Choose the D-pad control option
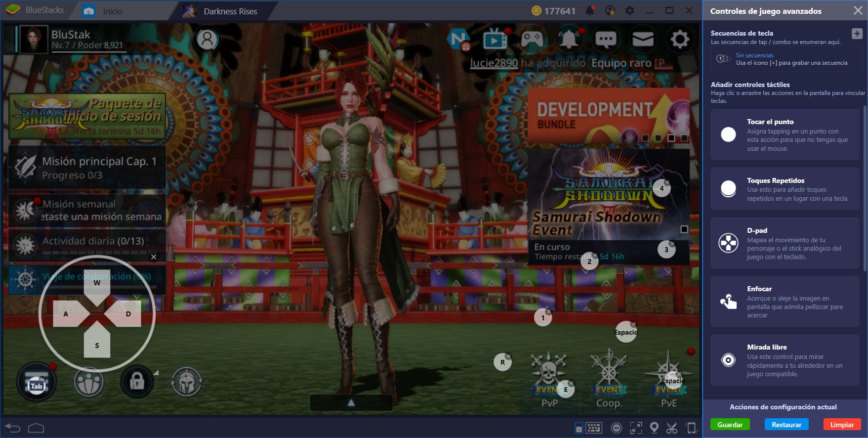 click(785, 243)
